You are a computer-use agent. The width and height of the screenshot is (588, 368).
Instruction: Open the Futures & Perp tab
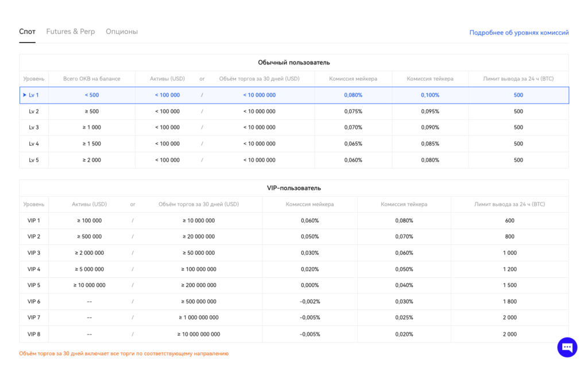[x=71, y=32]
